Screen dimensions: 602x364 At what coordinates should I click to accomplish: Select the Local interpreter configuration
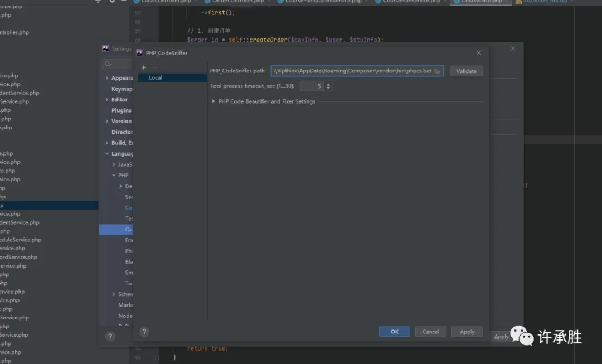173,77
